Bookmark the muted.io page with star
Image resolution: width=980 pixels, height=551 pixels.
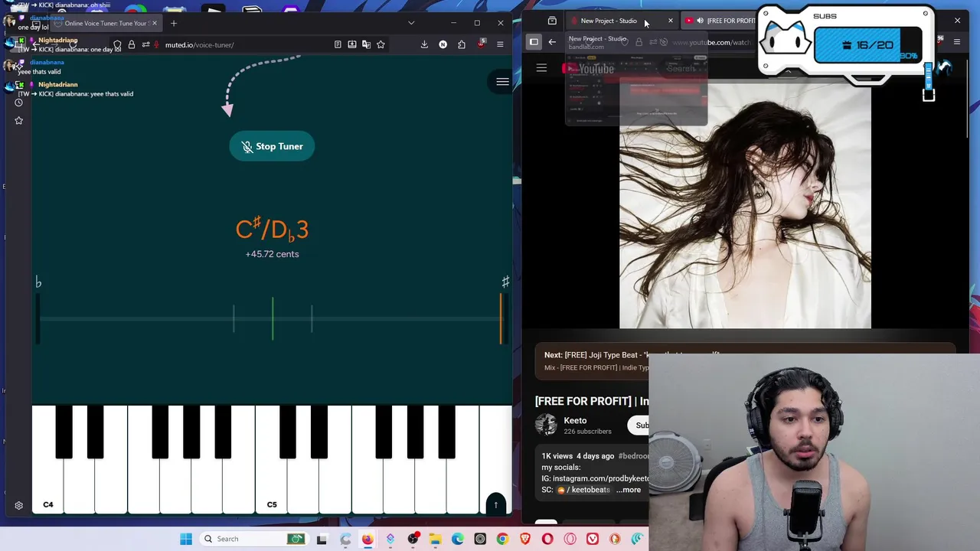(x=381, y=44)
